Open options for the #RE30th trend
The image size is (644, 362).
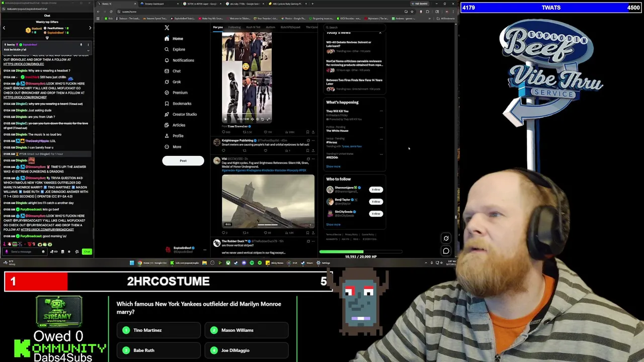(381, 154)
